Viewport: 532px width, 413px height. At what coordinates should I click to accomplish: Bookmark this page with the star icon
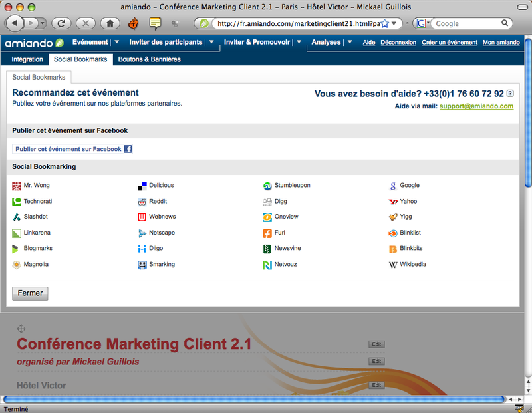[385, 23]
